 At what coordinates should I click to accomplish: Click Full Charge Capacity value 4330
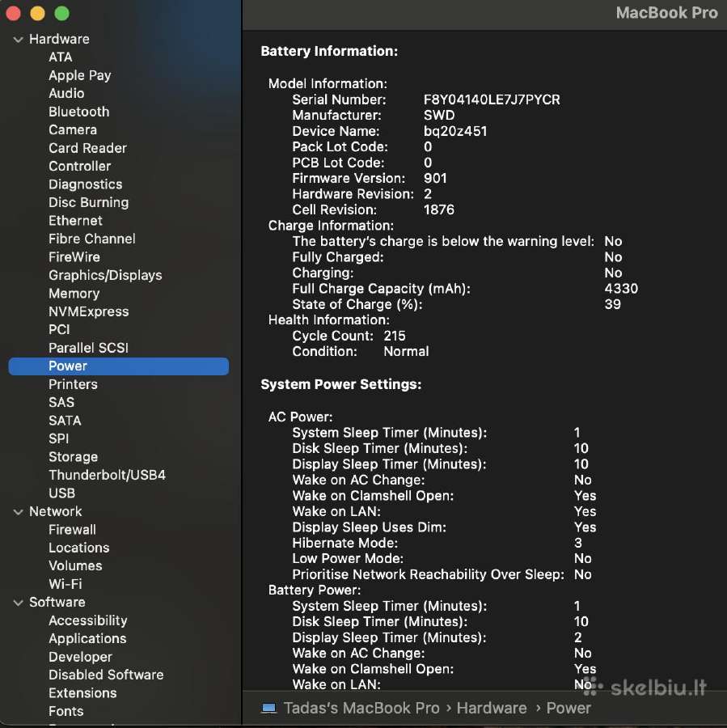[621, 289]
